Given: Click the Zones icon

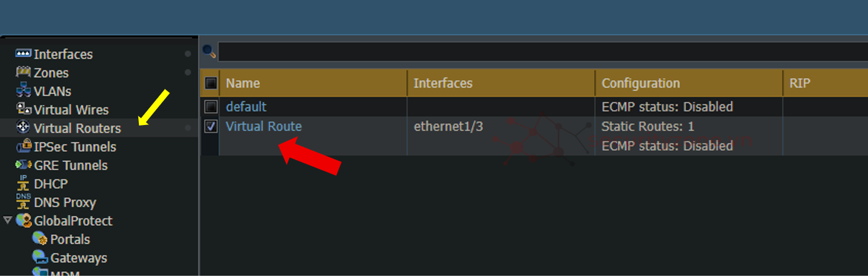Looking at the screenshot, I should 23,72.
